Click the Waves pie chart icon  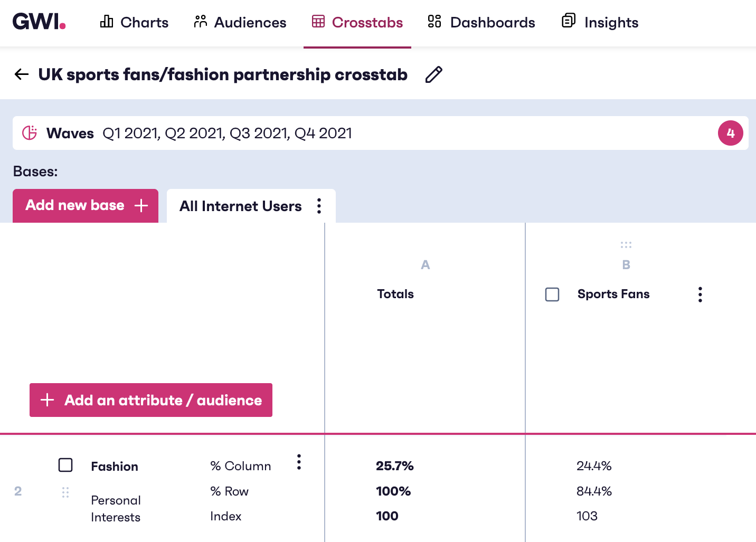[30, 133]
